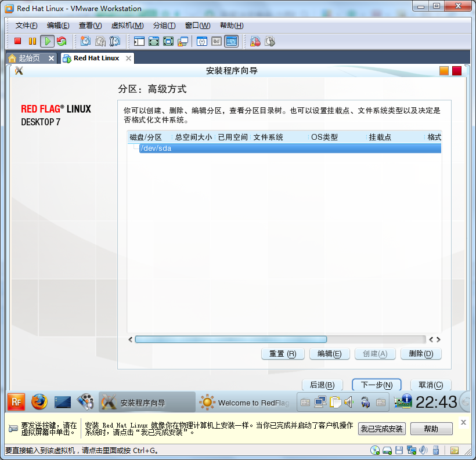Click the 安装程序向导 taskbar item
Image resolution: width=476 pixels, height=460 pixels.
point(147,403)
